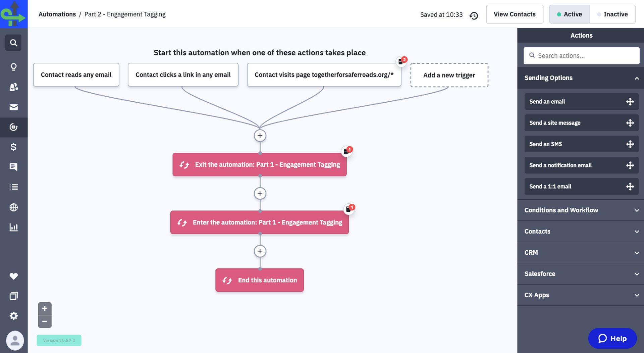Click the View Contacts button

(x=515, y=14)
